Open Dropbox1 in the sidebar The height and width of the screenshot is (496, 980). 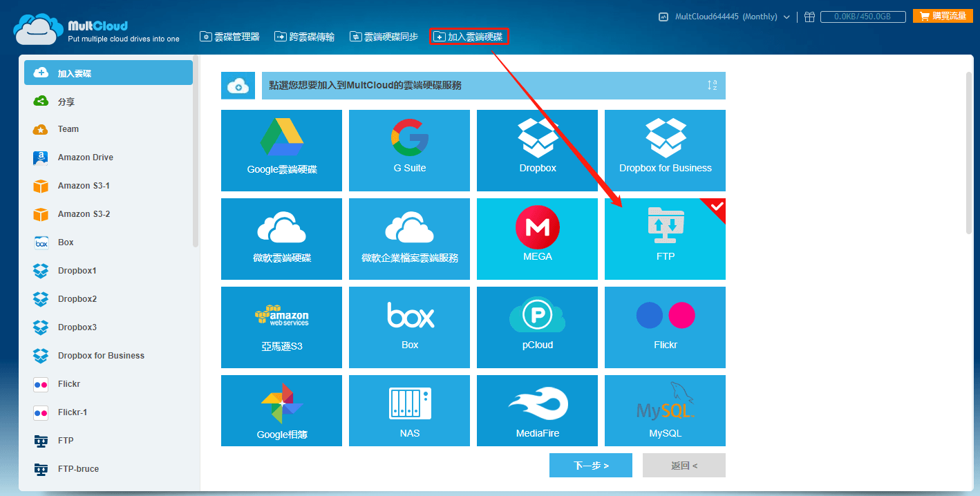pos(109,271)
